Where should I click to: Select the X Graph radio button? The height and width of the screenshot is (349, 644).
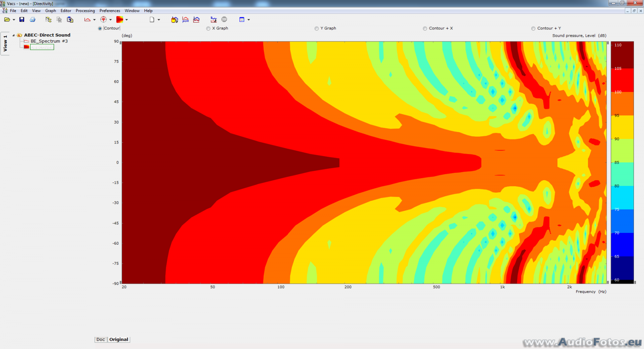click(208, 28)
